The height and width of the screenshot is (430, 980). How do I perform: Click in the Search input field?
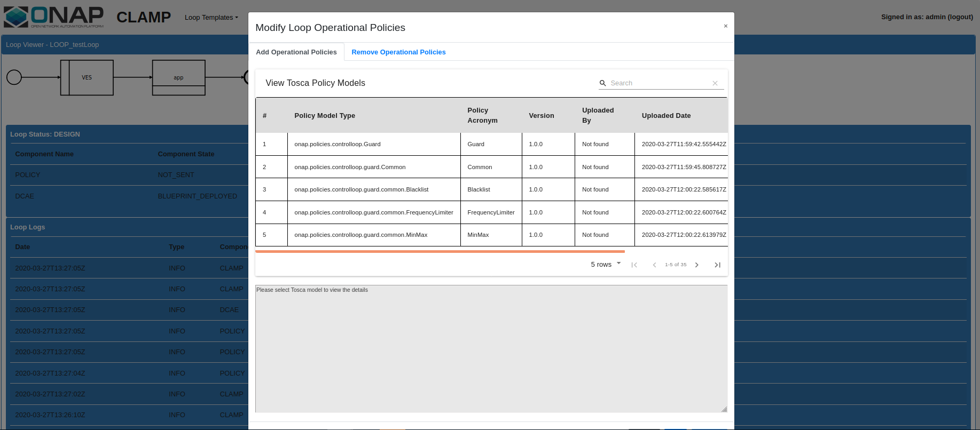pos(660,83)
